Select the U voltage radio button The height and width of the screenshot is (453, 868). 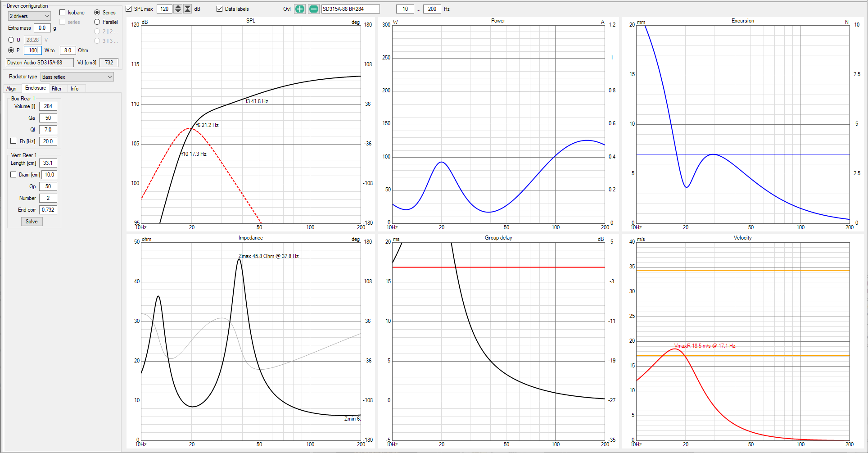point(11,40)
